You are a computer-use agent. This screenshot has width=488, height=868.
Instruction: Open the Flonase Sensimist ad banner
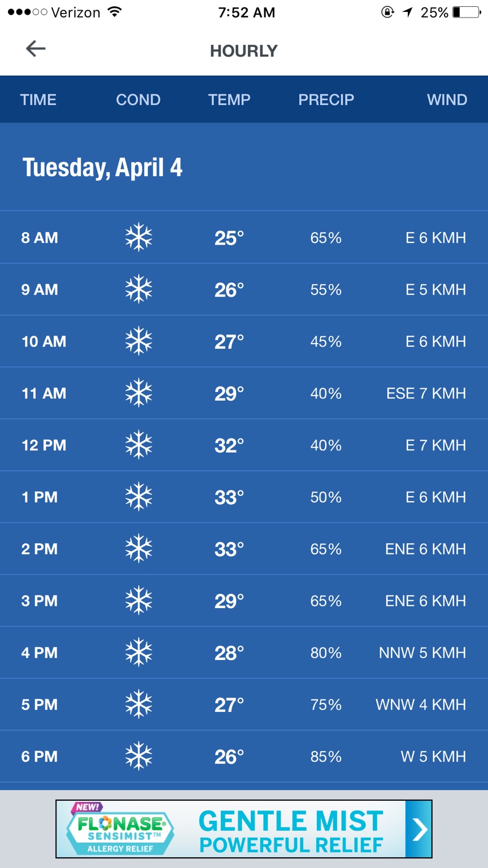[x=244, y=829]
